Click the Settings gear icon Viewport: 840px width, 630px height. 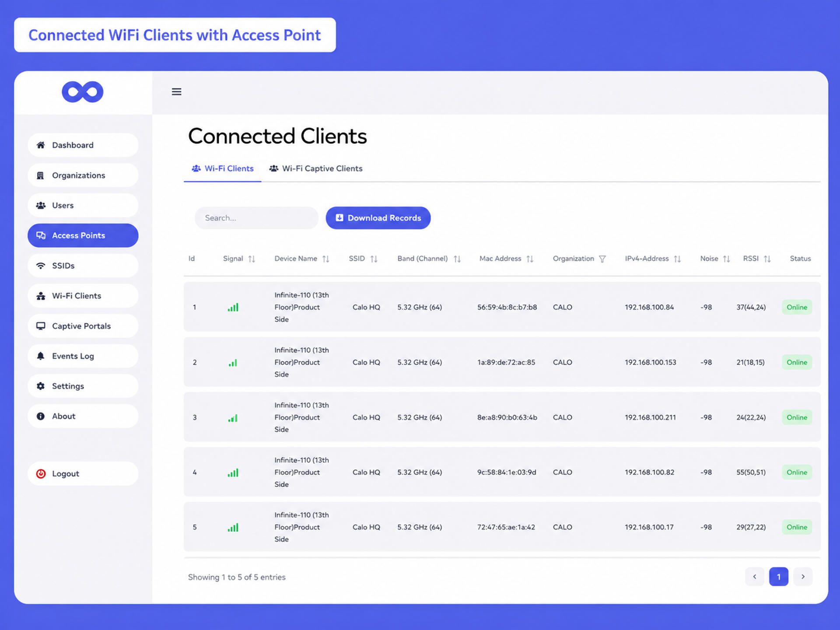point(41,386)
